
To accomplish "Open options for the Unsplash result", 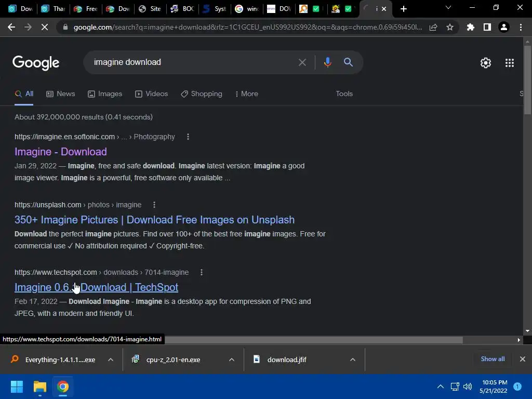I will tap(154, 205).
